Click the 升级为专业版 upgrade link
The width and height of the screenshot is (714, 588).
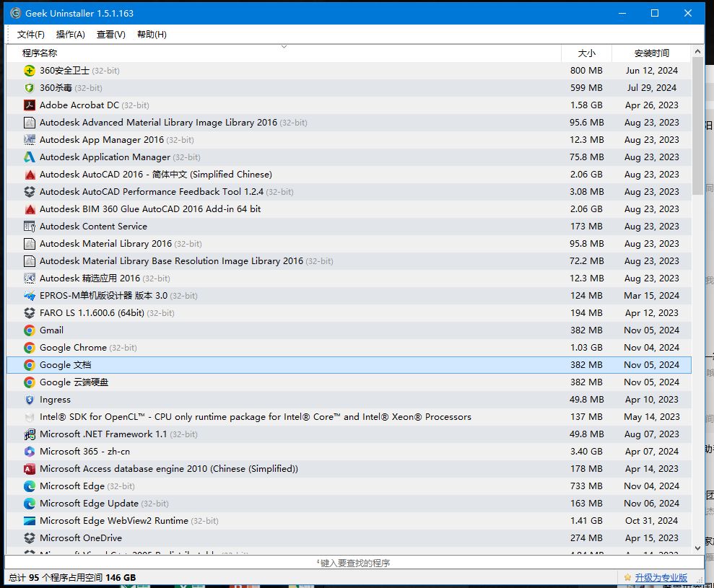click(x=661, y=577)
